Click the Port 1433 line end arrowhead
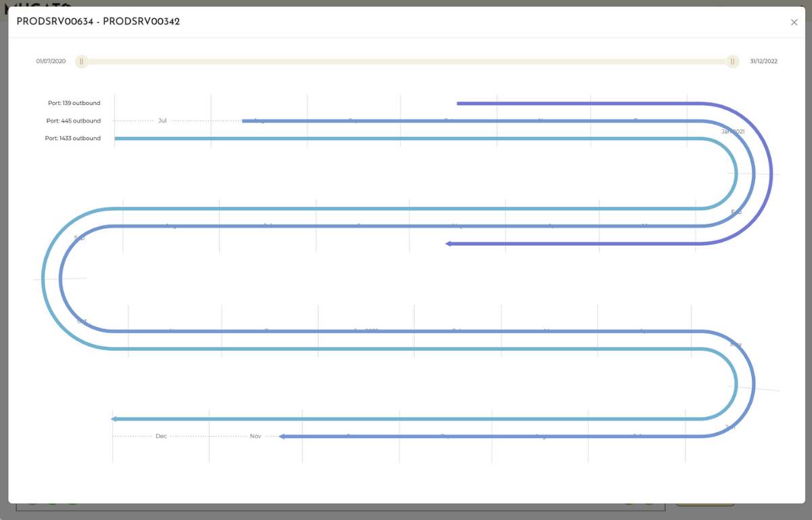Screen dimensions: 812x520 point(114,419)
